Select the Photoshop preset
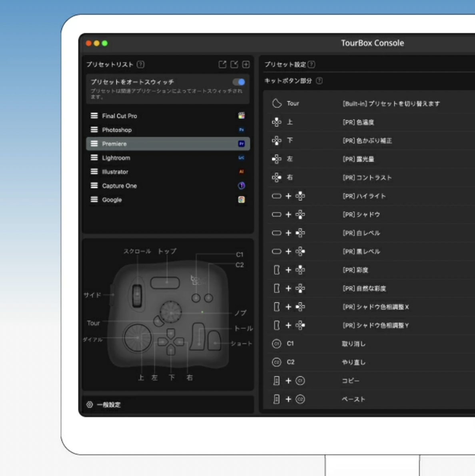This screenshot has width=475, height=476. pyautogui.click(x=168, y=130)
